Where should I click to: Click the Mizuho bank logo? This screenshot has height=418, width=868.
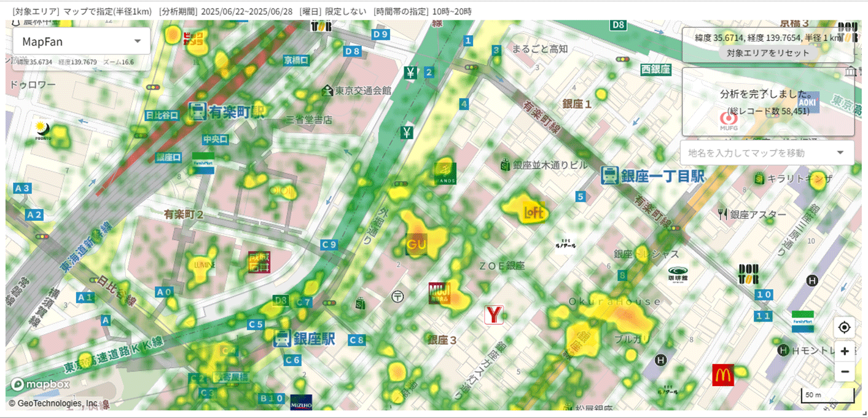click(301, 403)
